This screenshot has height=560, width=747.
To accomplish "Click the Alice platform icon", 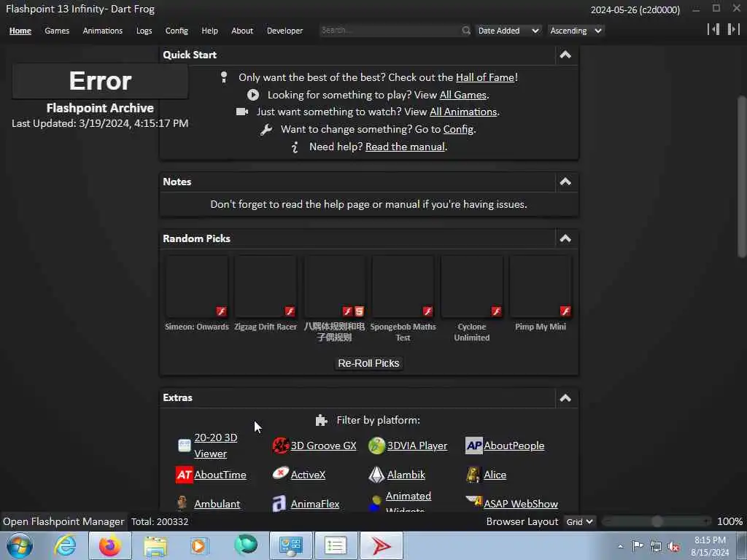I will (x=473, y=475).
